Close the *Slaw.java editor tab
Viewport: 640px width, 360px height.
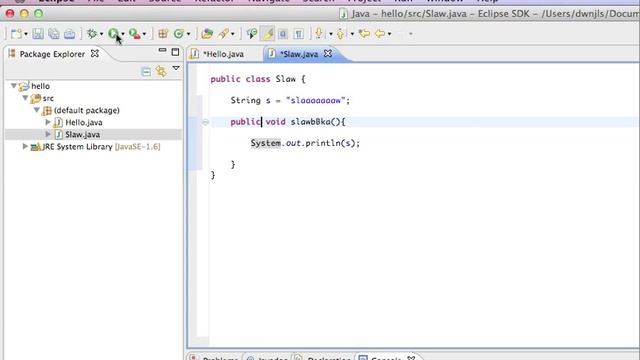(x=328, y=53)
